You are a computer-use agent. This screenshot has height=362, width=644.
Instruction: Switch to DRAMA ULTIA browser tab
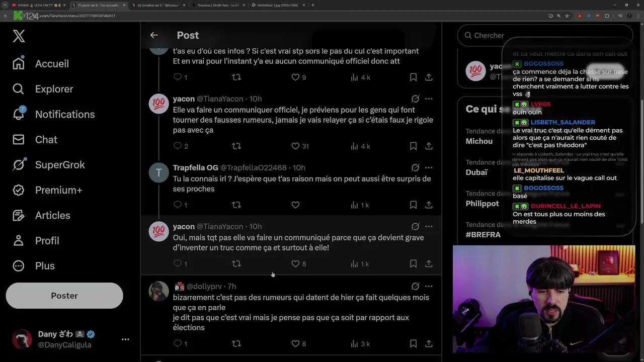tap(39, 5)
